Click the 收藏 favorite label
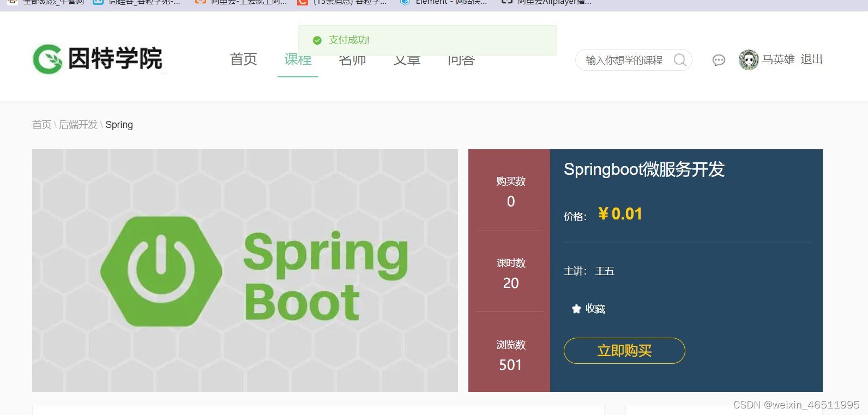The image size is (868, 415). tap(595, 309)
